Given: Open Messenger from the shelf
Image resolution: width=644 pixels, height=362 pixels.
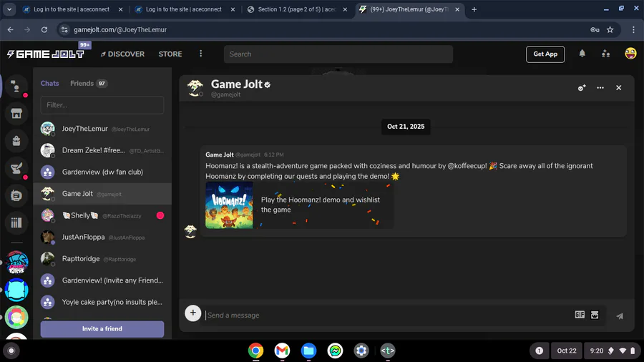Looking at the screenshot, I should click(x=335, y=351).
